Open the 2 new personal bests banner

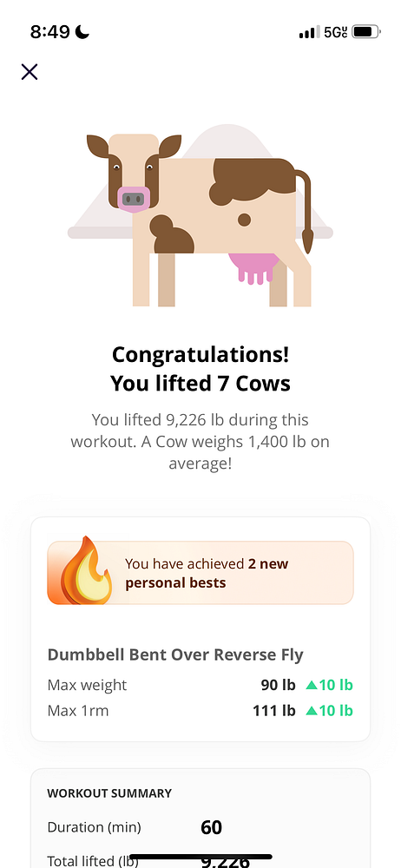click(200, 572)
